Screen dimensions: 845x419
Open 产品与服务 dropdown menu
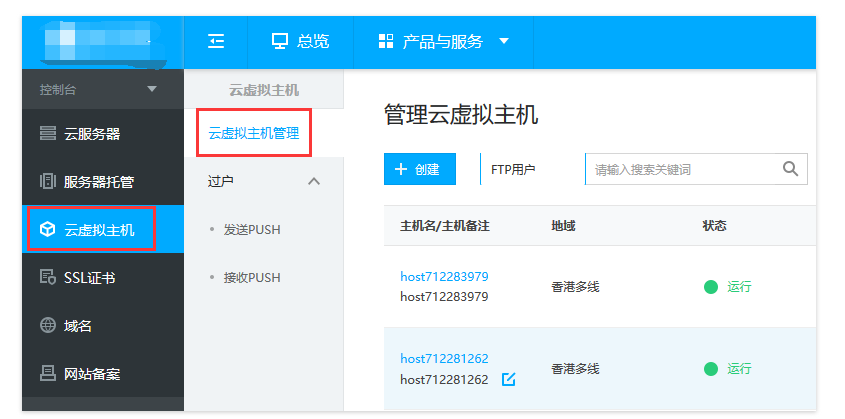[x=444, y=41]
